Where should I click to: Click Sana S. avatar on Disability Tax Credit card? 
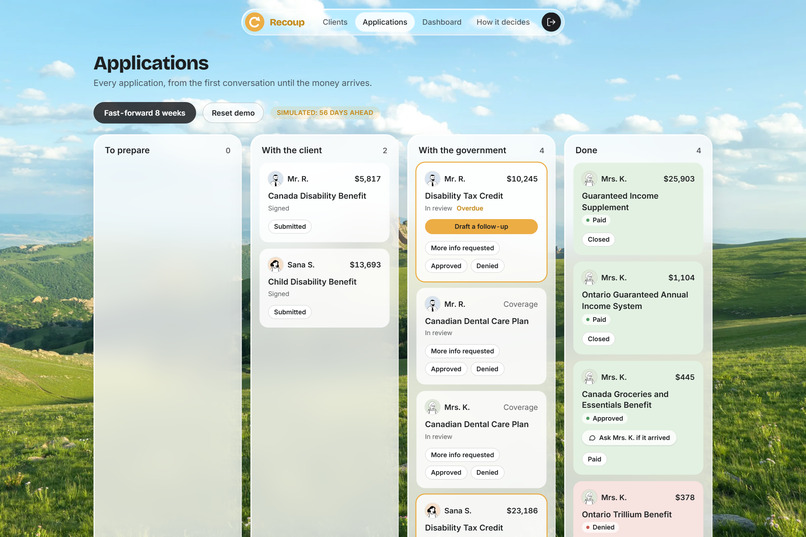pyautogui.click(x=432, y=510)
